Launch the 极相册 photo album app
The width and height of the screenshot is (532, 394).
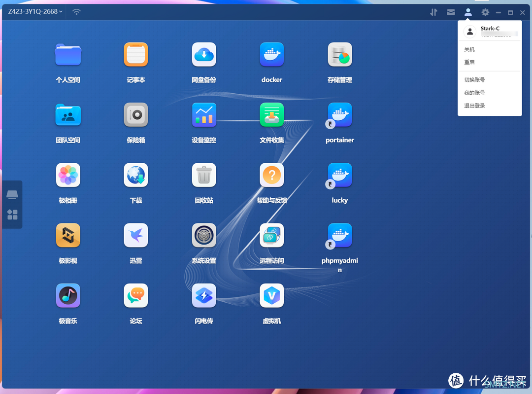(68, 175)
